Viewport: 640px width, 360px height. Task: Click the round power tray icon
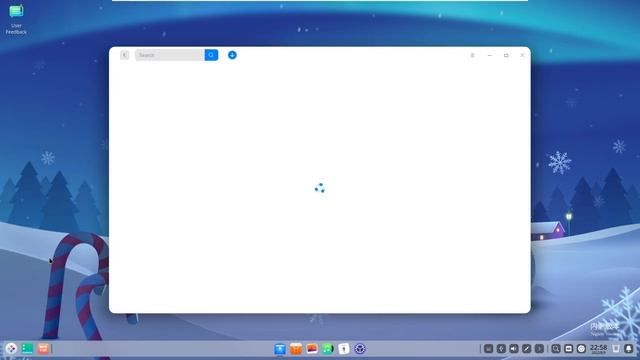pos(581,349)
